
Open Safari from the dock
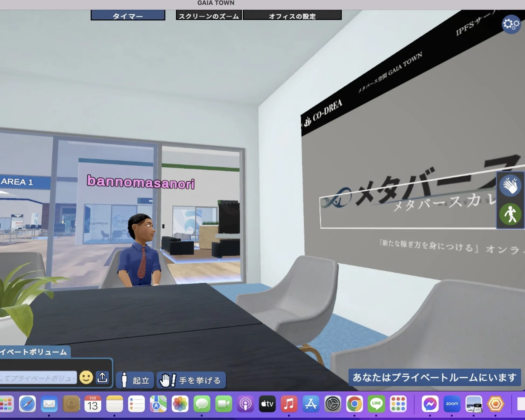tap(27, 404)
